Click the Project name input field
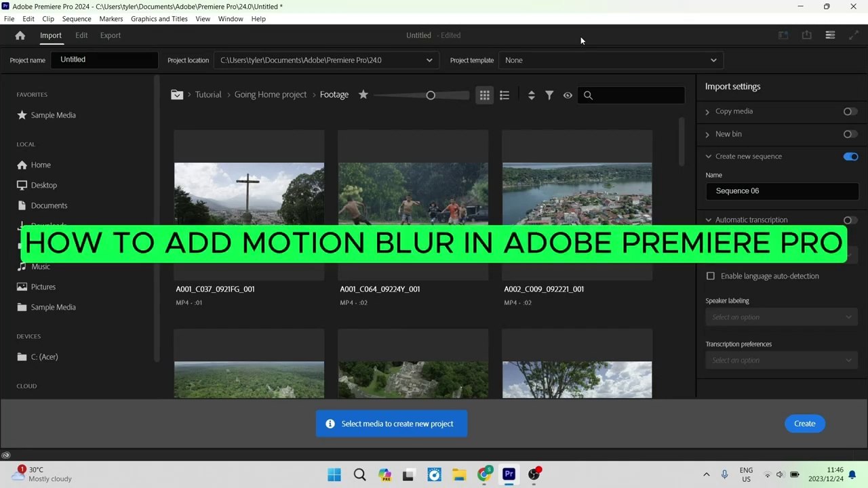 (x=104, y=60)
